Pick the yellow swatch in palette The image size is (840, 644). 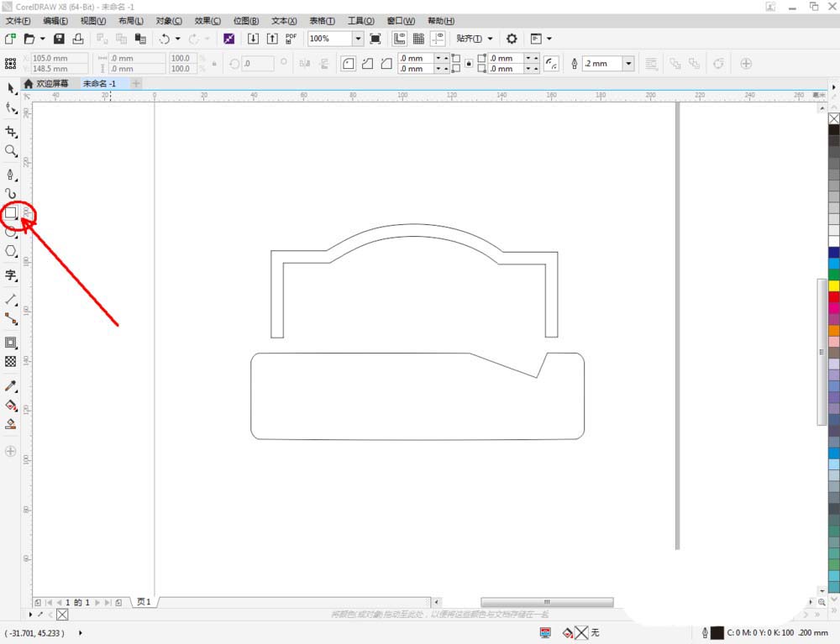point(833,285)
